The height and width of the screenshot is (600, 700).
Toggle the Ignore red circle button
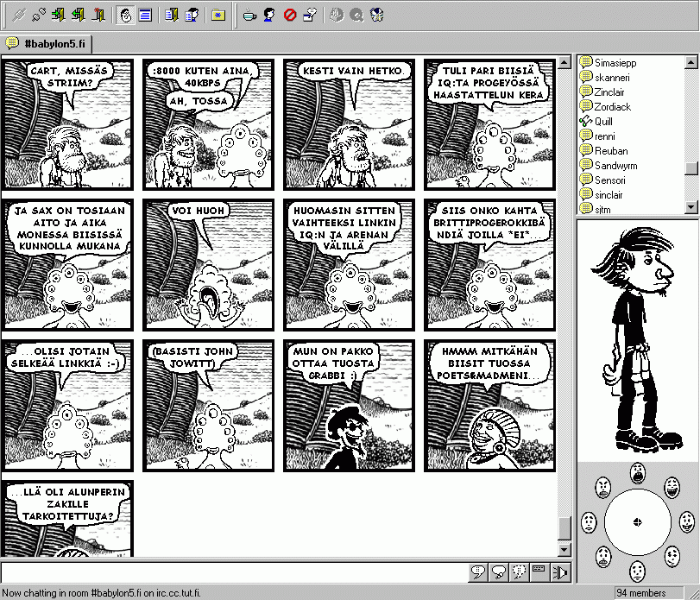(x=290, y=16)
